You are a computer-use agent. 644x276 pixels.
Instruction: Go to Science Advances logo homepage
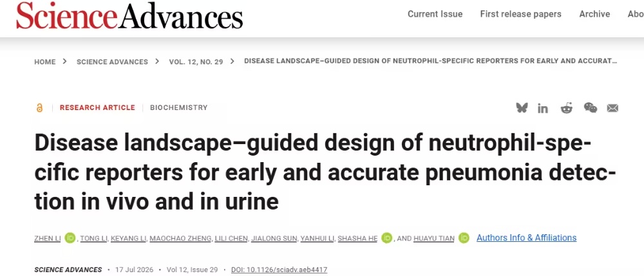click(129, 15)
